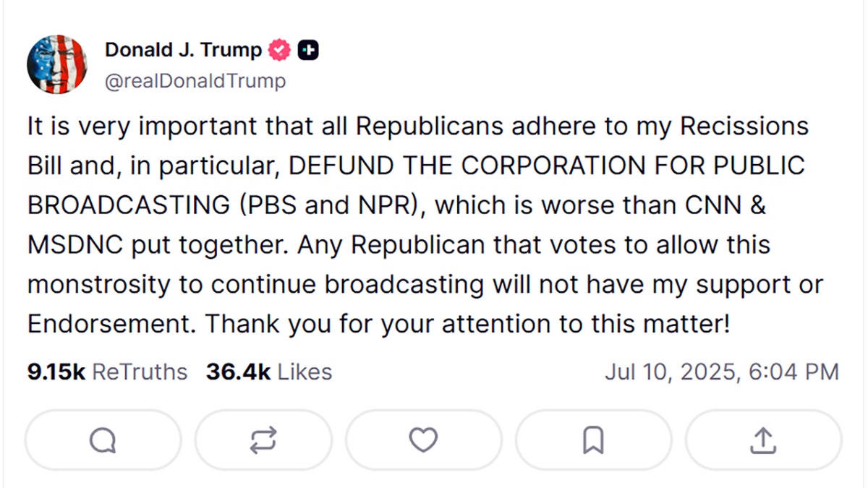
Task: Like the post with the heart icon
Action: [x=423, y=440]
